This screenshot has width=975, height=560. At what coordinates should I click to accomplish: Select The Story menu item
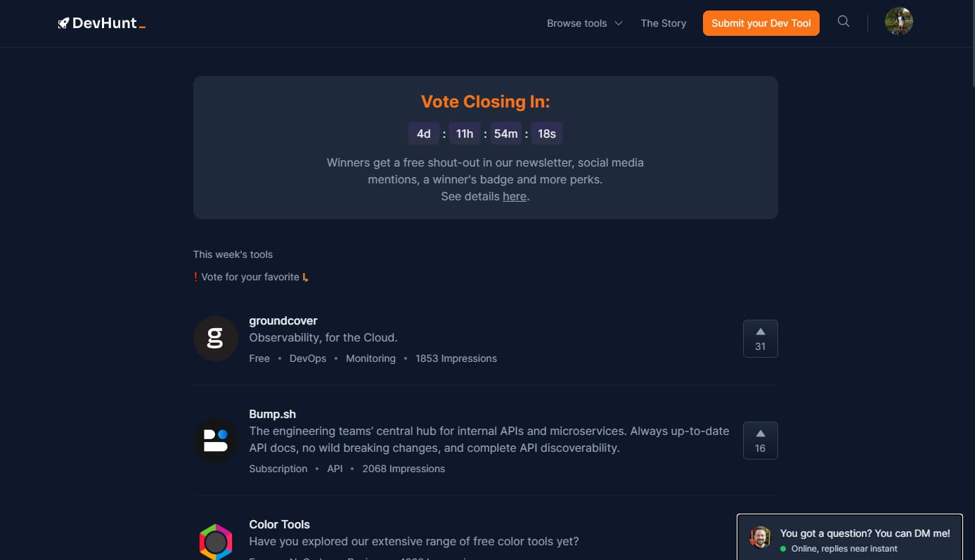663,23
